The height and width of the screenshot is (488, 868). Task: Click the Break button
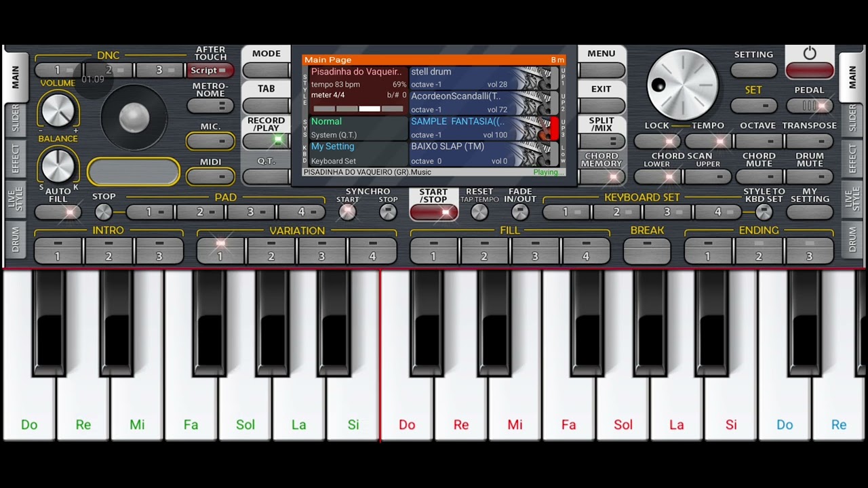pos(647,251)
